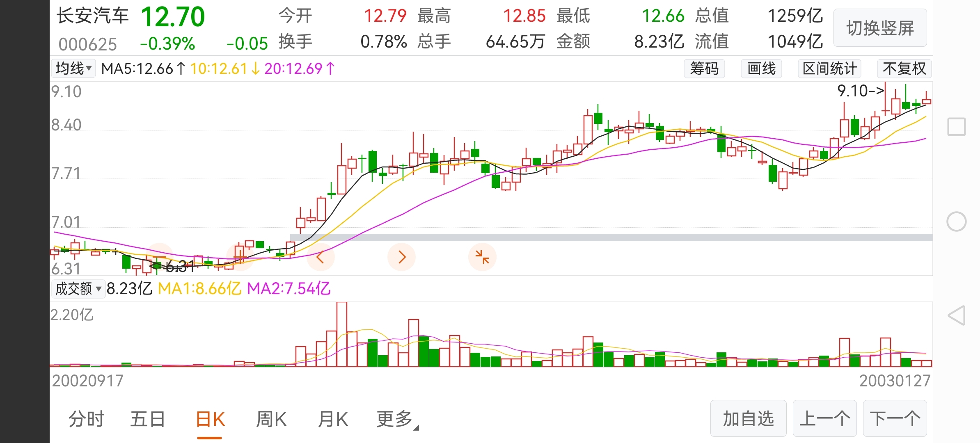This screenshot has width=980, height=443.
Task: Tap the stock code 000625
Action: [88, 44]
